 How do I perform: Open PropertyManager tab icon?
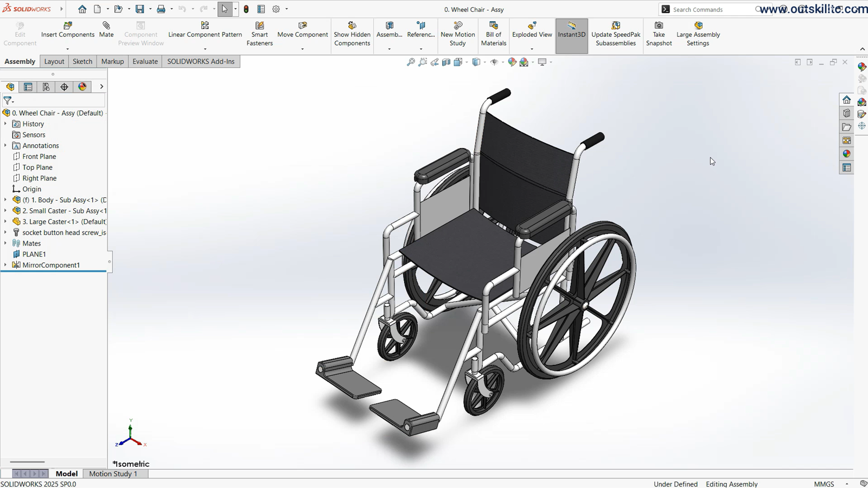pyautogui.click(x=28, y=87)
